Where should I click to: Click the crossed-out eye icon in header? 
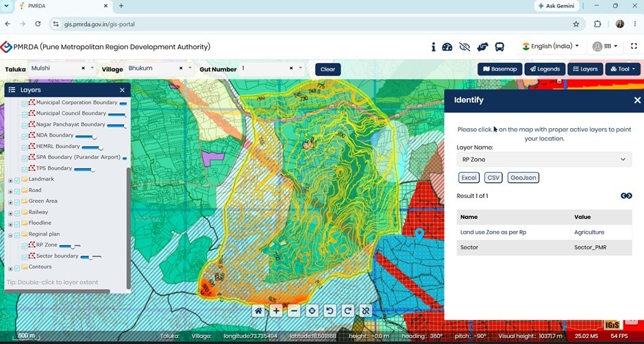pyautogui.click(x=465, y=47)
